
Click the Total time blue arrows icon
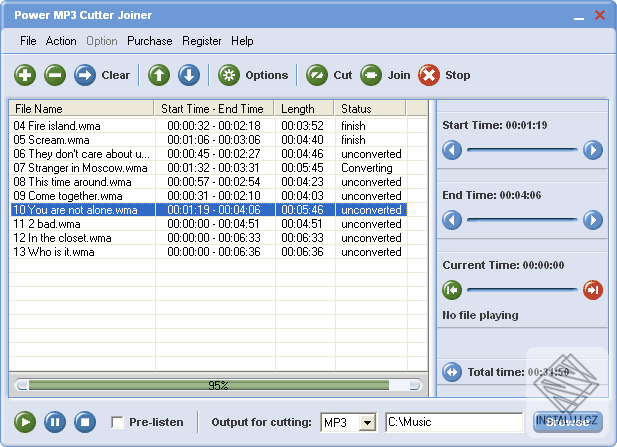(x=452, y=372)
